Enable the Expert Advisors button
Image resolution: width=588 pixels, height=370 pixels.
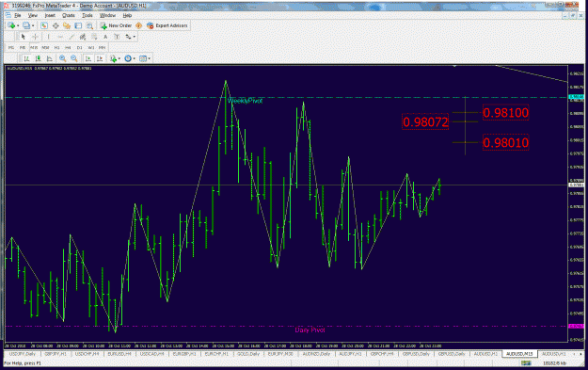click(167, 25)
